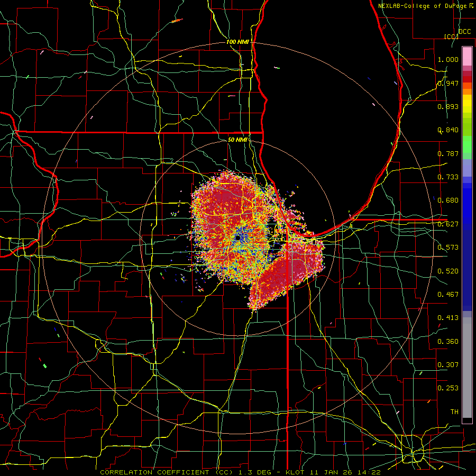Screen dimensions: 476x476
Task: Click the [CC] legend unit label
Action: tap(451, 36)
